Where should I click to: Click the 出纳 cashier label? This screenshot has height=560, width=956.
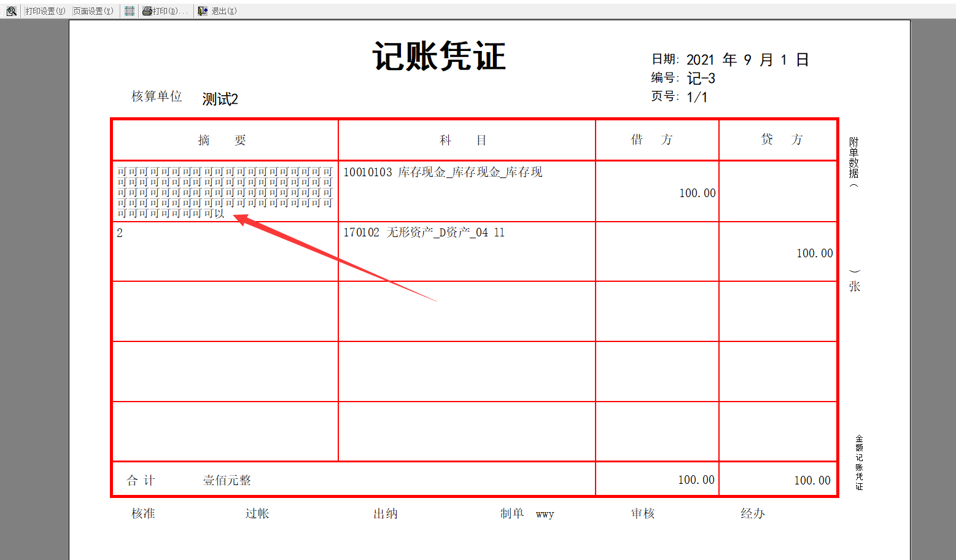(x=386, y=513)
